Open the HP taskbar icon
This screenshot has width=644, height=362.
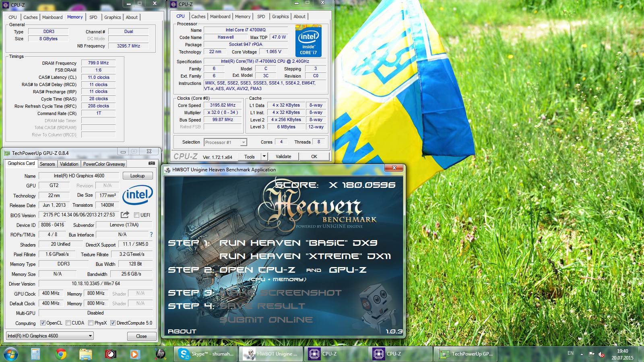[x=160, y=354]
